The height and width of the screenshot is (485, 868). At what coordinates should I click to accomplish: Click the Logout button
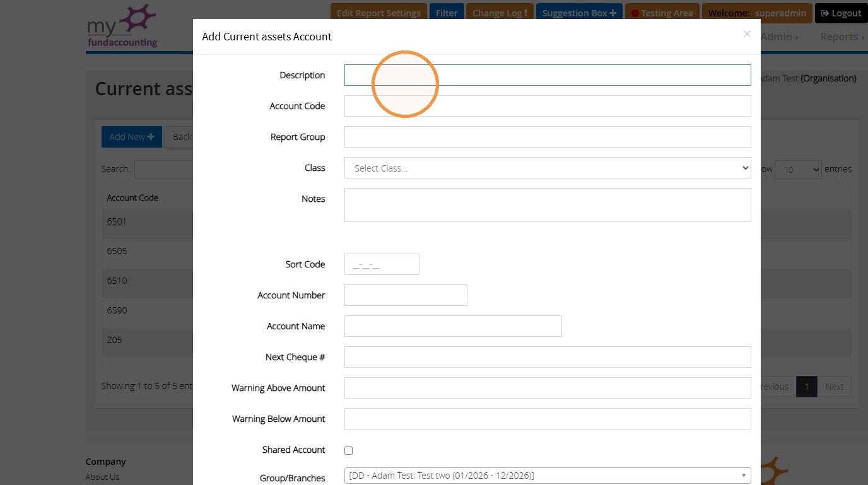[841, 13]
